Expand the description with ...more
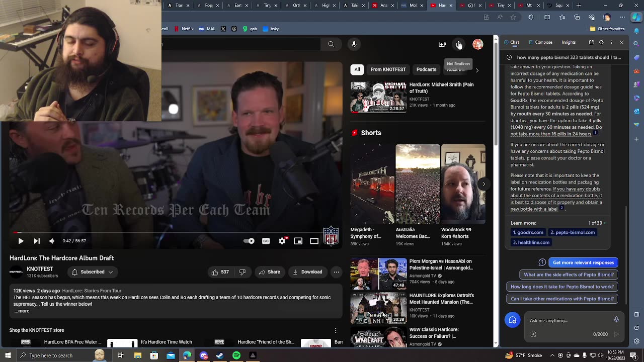The width and height of the screenshot is (644, 362). 22,311
